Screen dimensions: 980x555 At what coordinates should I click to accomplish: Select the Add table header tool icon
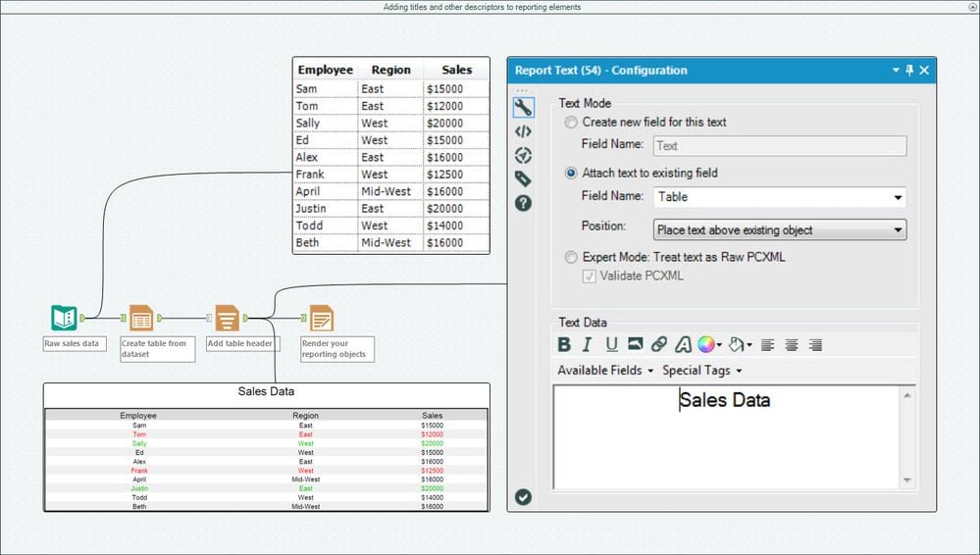(227, 318)
